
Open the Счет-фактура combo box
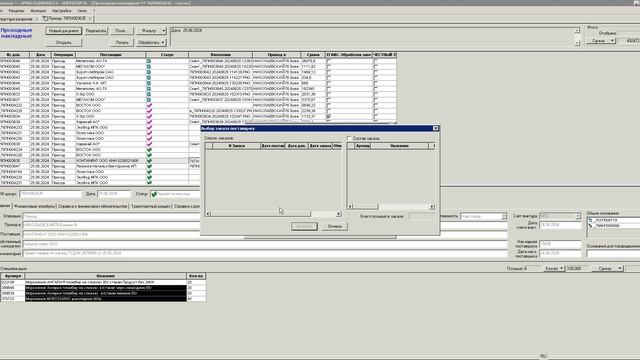pyautogui.click(x=560, y=216)
